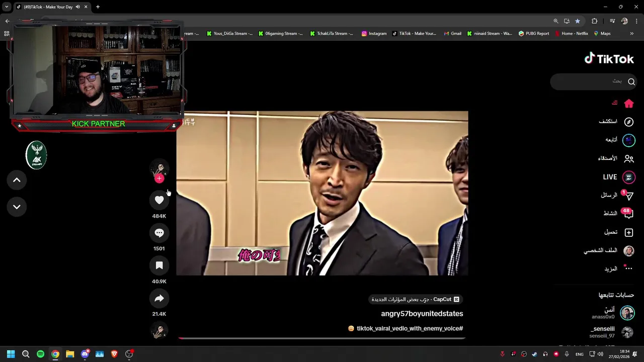Image resolution: width=644 pixels, height=362 pixels.
Task: Open the Following avatar icon in sidebar
Action: [x=629, y=140]
